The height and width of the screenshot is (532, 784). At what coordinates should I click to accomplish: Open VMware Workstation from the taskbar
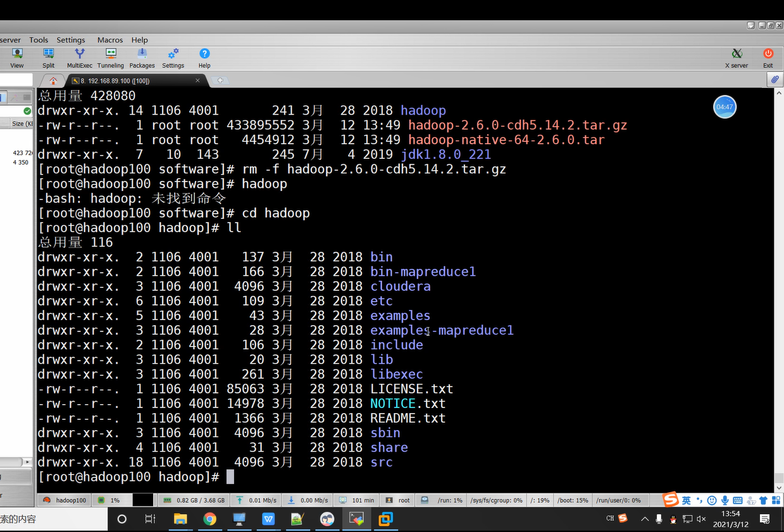click(385, 519)
